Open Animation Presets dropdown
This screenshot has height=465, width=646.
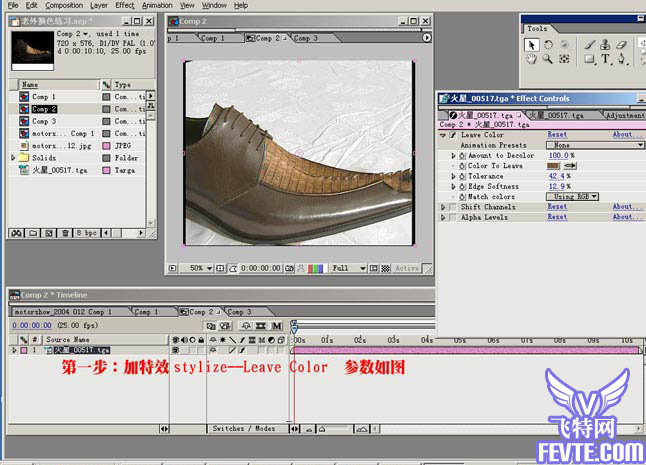coord(595,145)
